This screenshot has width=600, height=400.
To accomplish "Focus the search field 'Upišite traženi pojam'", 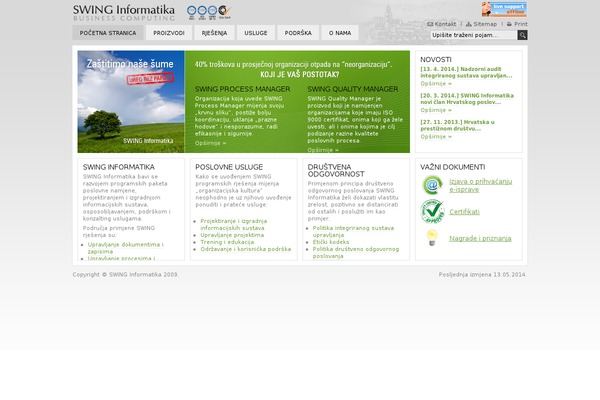I will (x=474, y=35).
